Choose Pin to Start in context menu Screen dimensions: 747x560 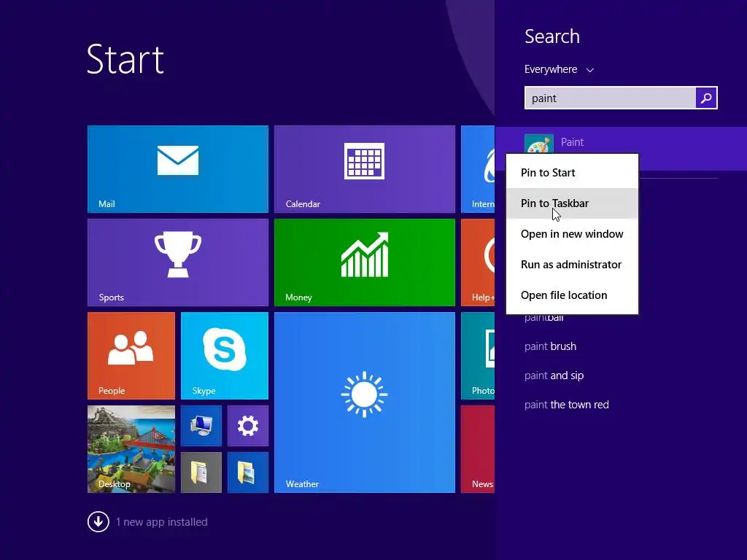[572, 172]
